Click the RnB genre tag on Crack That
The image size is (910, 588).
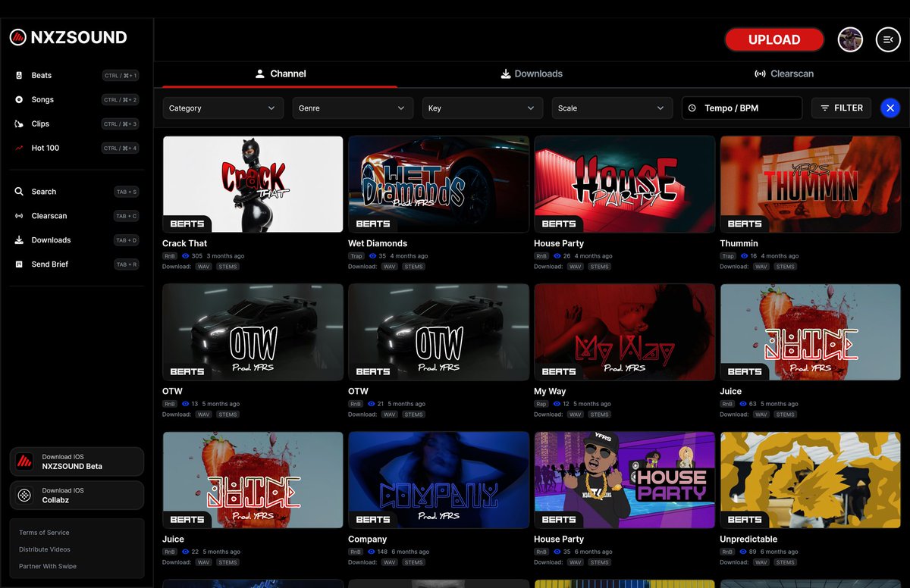tap(170, 256)
